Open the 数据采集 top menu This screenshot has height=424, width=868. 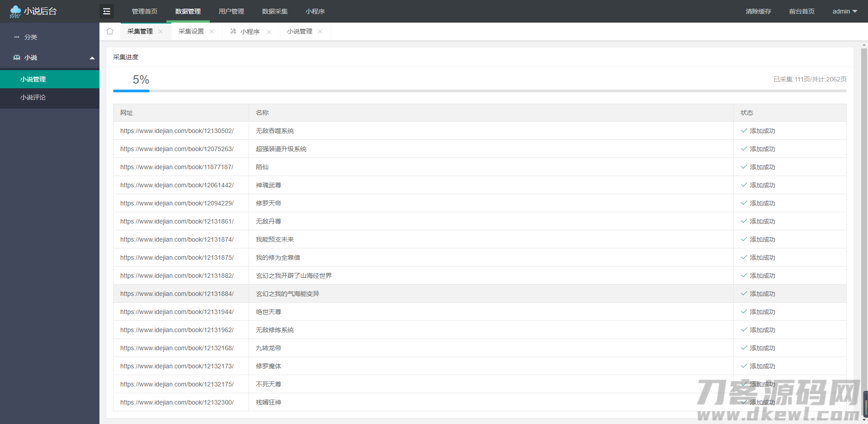[274, 11]
